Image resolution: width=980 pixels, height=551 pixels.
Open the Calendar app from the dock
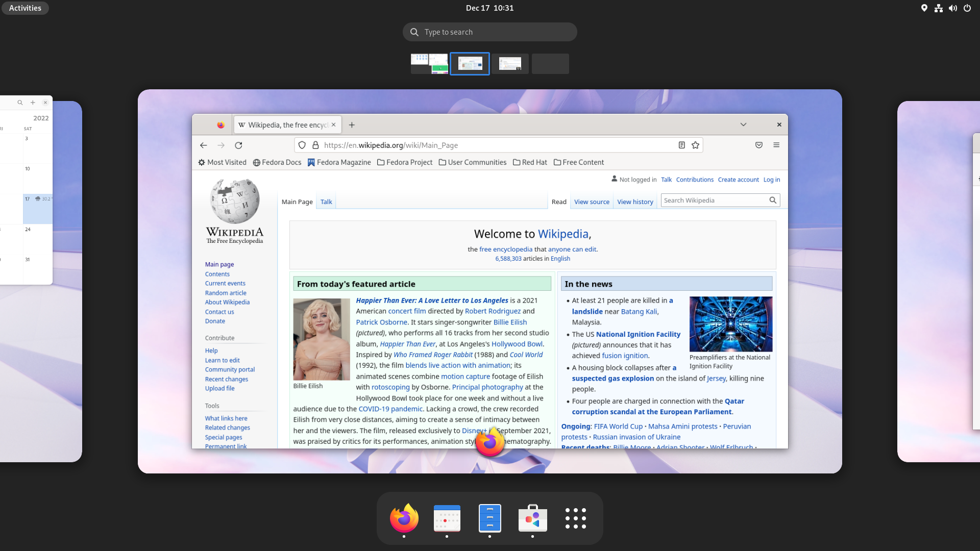(447, 518)
